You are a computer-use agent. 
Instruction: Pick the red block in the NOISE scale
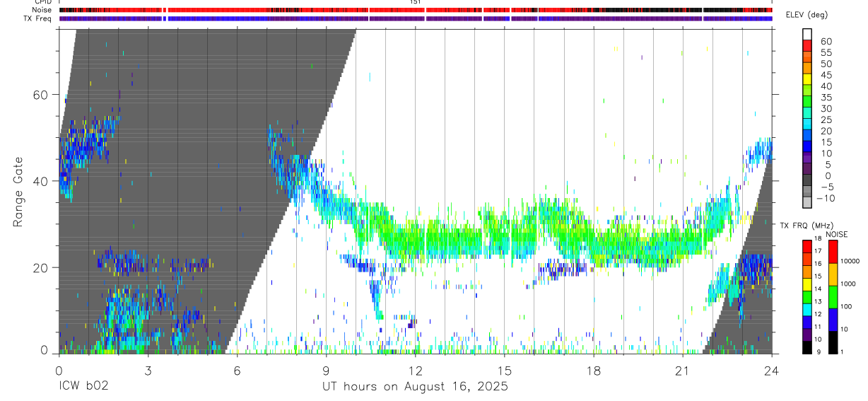click(833, 252)
